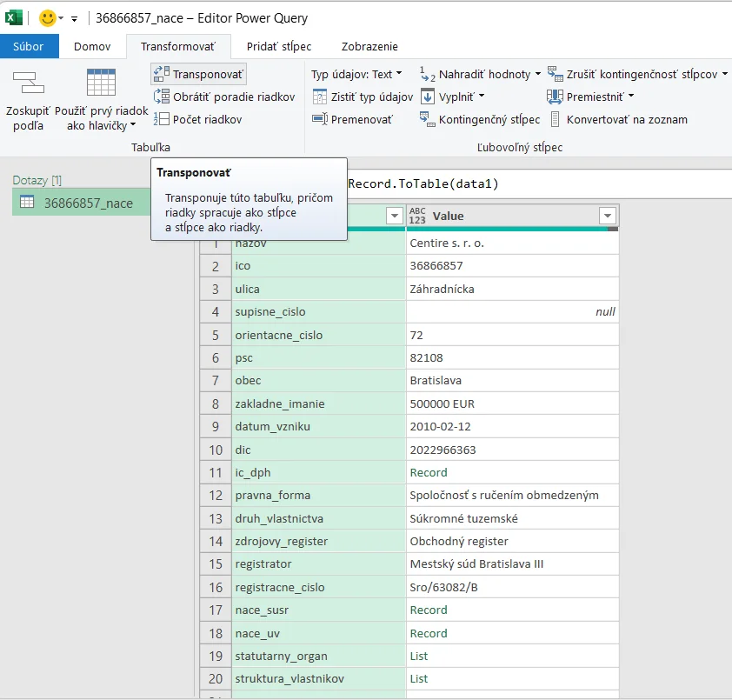This screenshot has width=732, height=700.
Task: Click the Obrátiť poradie riadkov label
Action: [x=234, y=97]
